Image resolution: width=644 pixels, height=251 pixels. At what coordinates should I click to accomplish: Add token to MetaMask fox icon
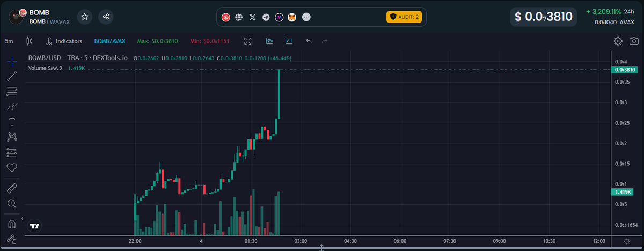click(292, 17)
